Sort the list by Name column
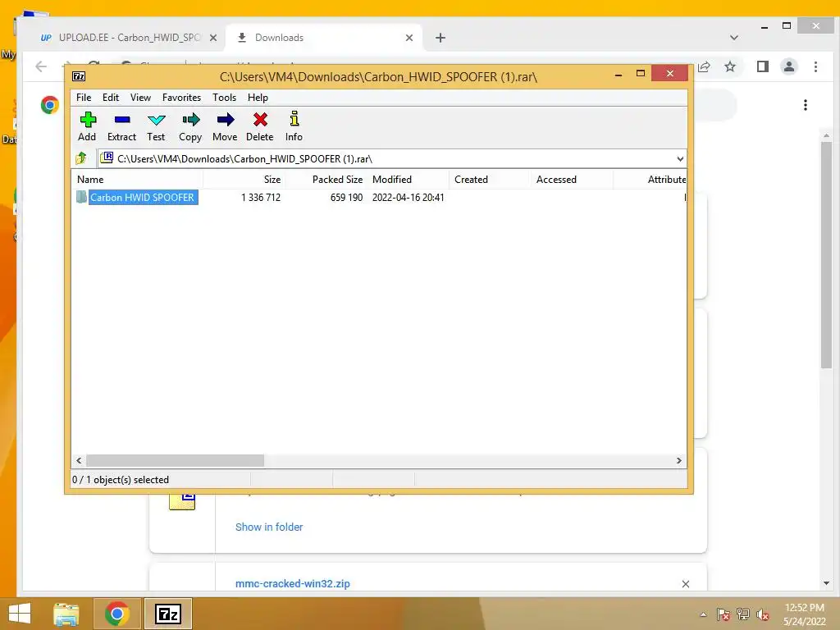This screenshot has width=840, height=630. point(137,180)
